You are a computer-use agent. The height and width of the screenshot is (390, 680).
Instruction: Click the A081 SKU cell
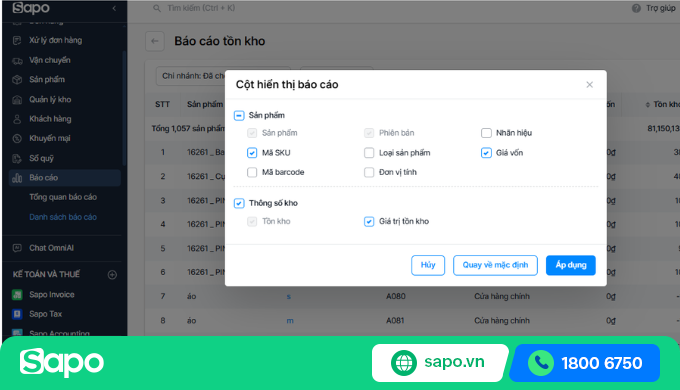[x=395, y=321]
